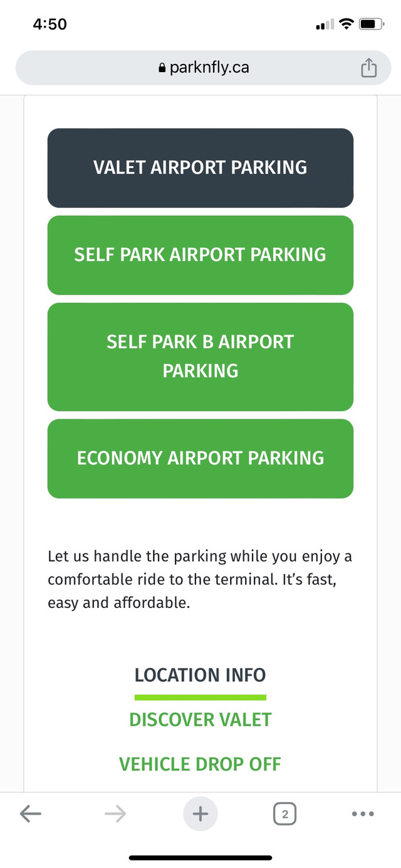
Task: Open the tab switcher showing 2 tabs
Action: [x=284, y=813]
